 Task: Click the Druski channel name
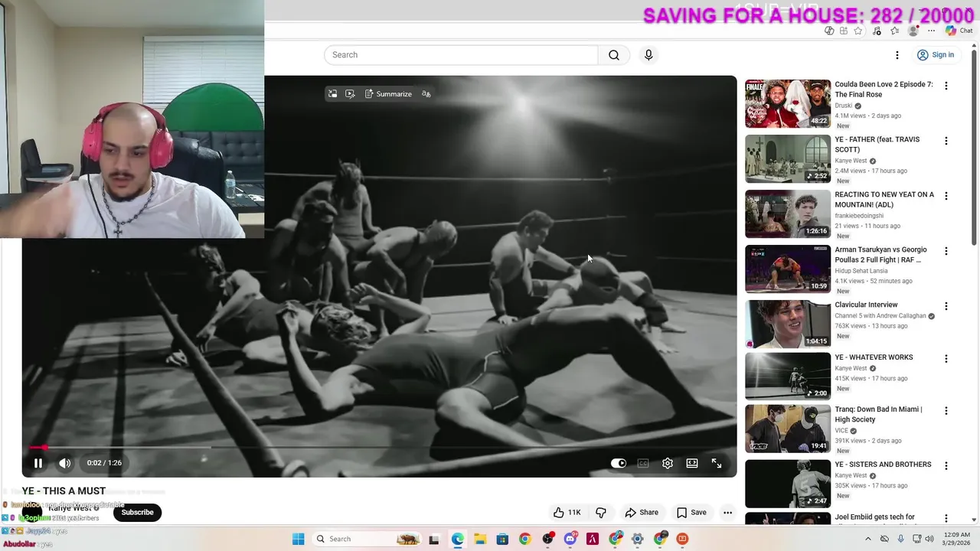(x=843, y=106)
